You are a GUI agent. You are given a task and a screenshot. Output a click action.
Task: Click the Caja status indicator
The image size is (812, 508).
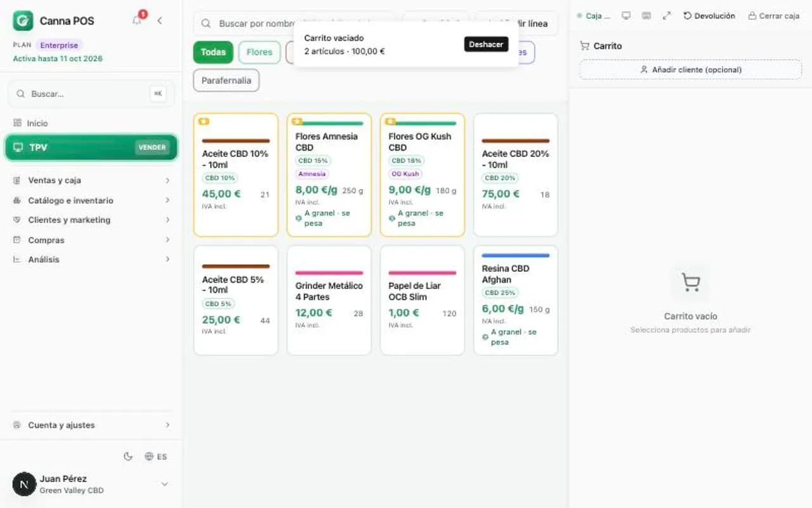coord(594,16)
